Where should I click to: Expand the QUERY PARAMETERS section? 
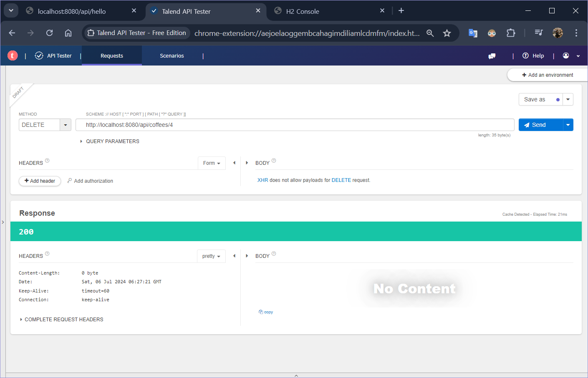(110, 141)
